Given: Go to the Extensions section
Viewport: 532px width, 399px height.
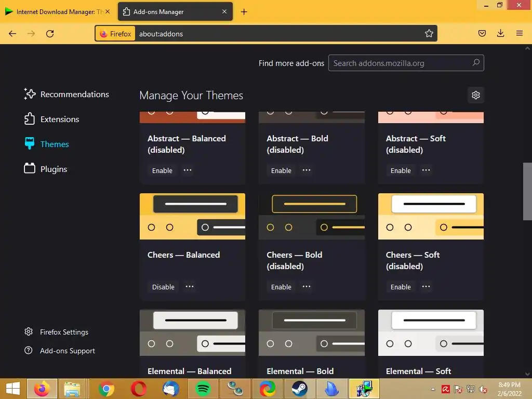Looking at the screenshot, I should pyautogui.click(x=60, y=119).
